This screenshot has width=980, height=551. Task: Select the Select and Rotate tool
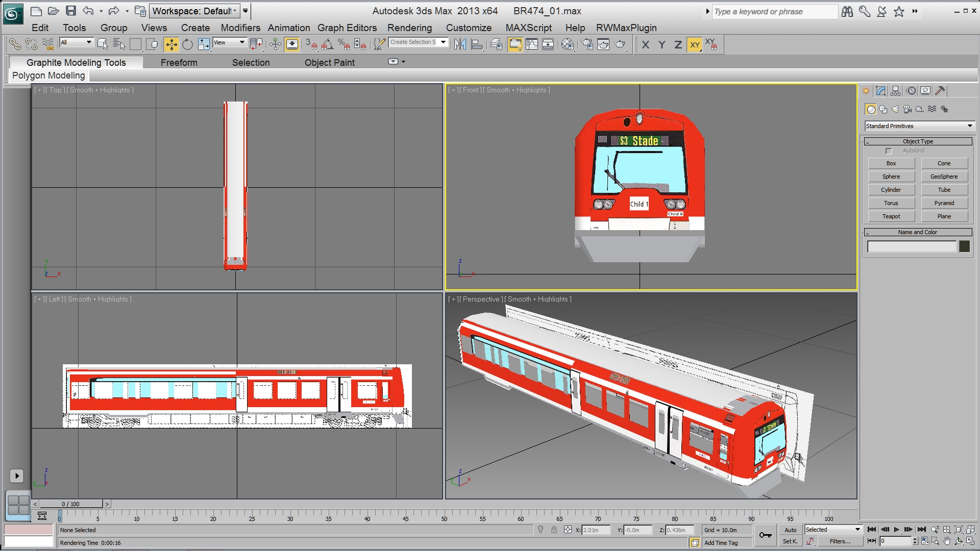187,45
